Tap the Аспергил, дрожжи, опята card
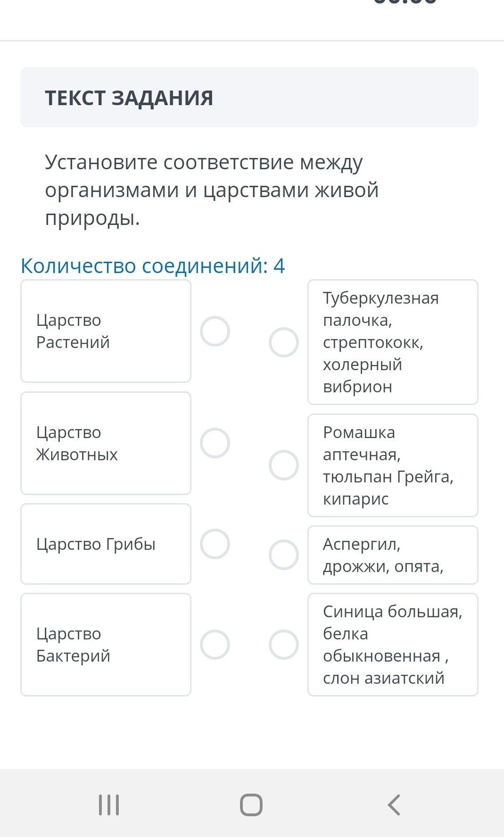 pos(393,555)
